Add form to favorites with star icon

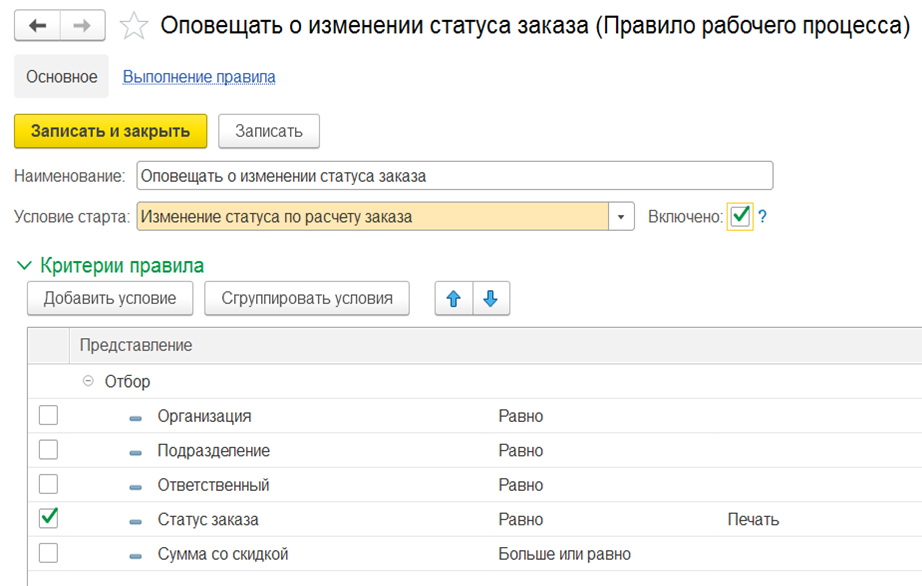134,26
